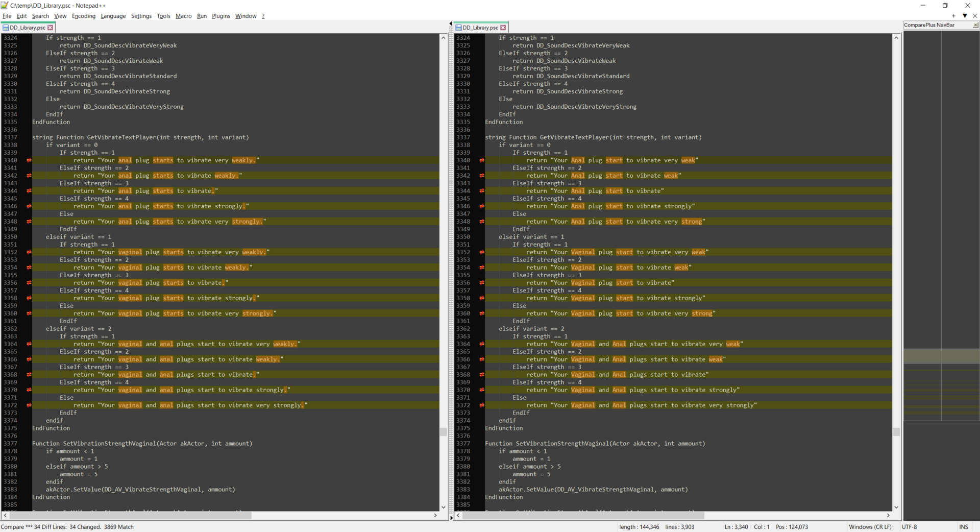980x532 pixels.
Task: Open the File menu
Action: click(x=7, y=16)
